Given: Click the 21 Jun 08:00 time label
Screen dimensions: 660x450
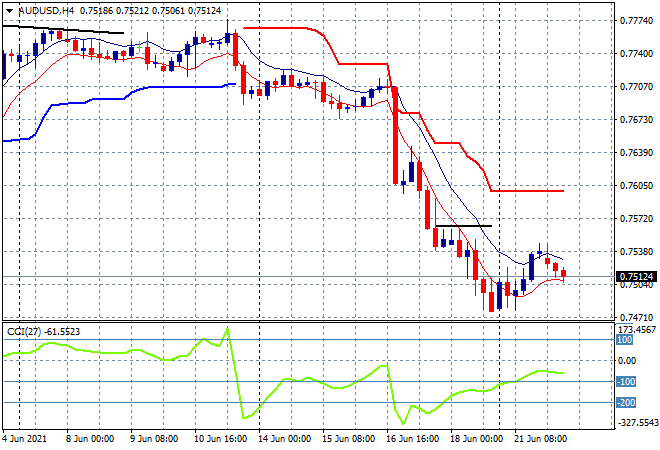Looking at the screenshot, I should 540,439.
